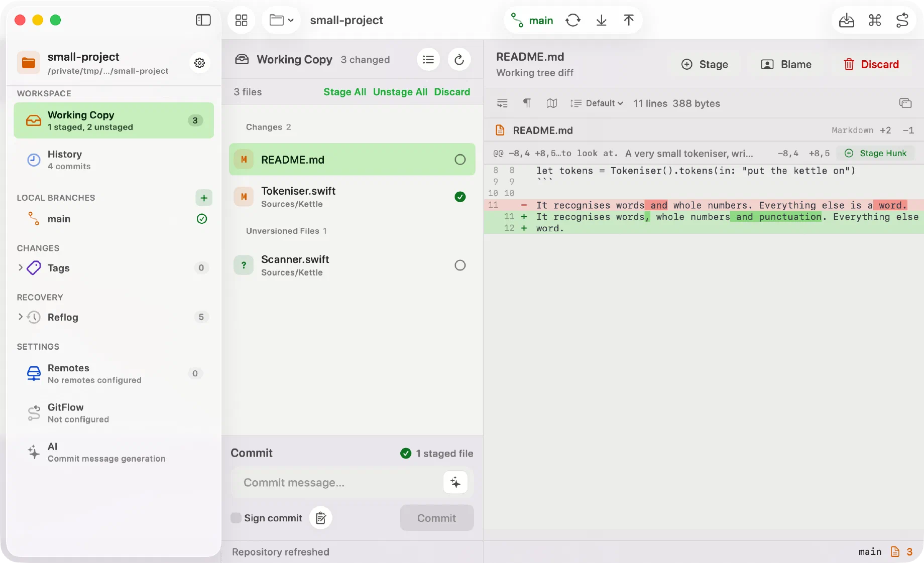The height and width of the screenshot is (563, 924).
Task: Enable the Sign commit checkbox
Action: tap(236, 518)
